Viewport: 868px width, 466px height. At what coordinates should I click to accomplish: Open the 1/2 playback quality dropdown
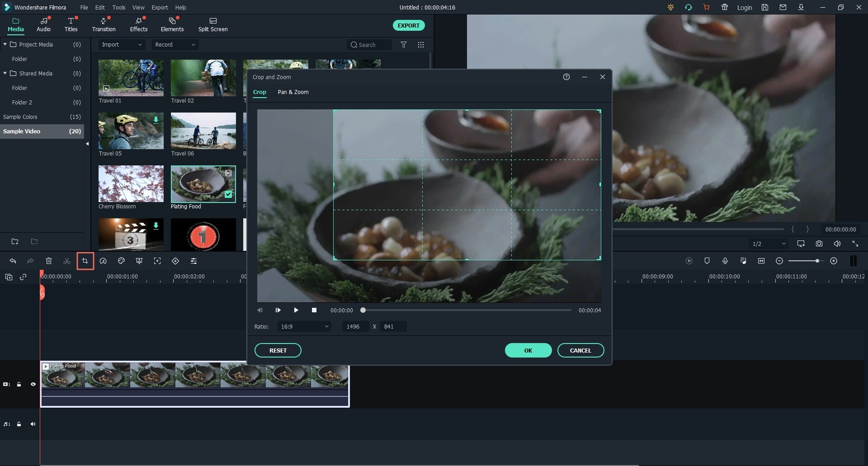(x=768, y=243)
